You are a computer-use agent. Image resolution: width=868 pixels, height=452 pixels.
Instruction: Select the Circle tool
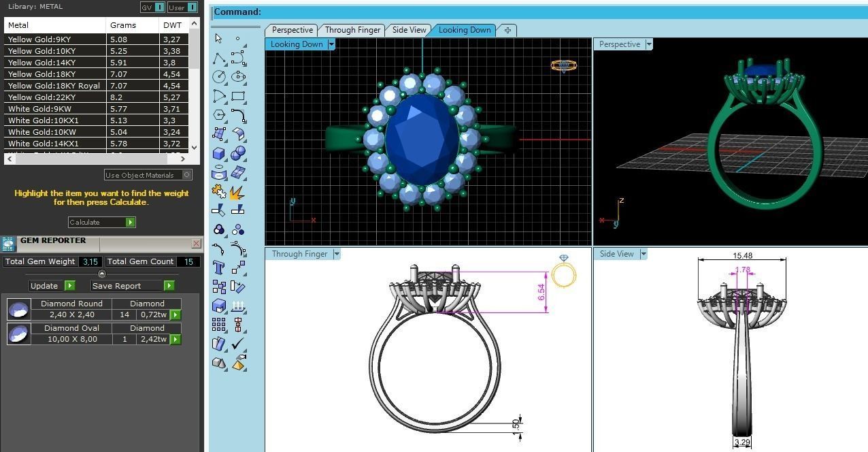(218, 77)
